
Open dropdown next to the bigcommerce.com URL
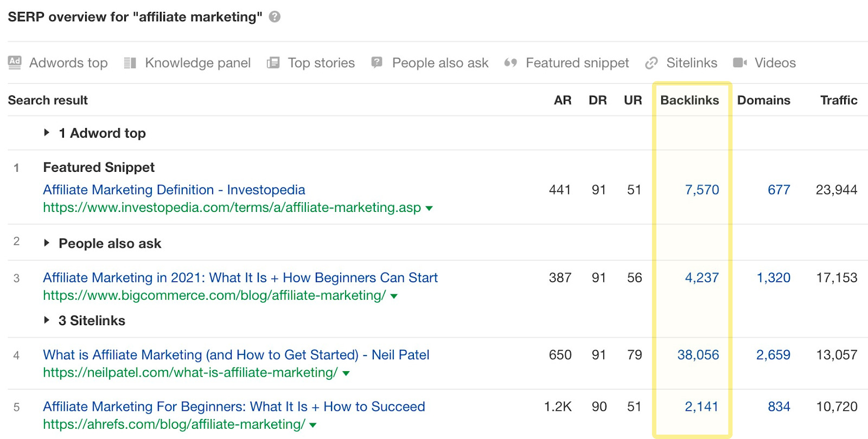pos(394,296)
